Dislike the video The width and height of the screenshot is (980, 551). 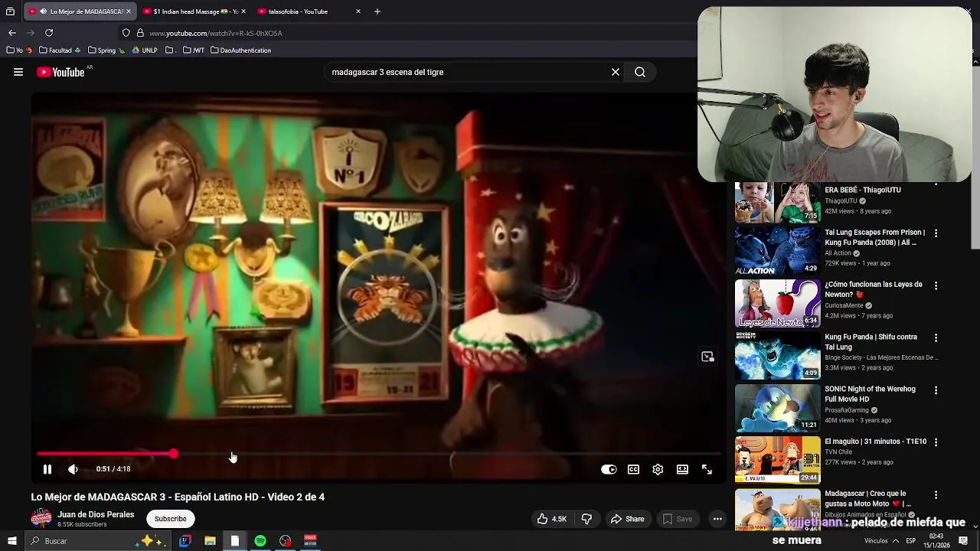(x=586, y=519)
